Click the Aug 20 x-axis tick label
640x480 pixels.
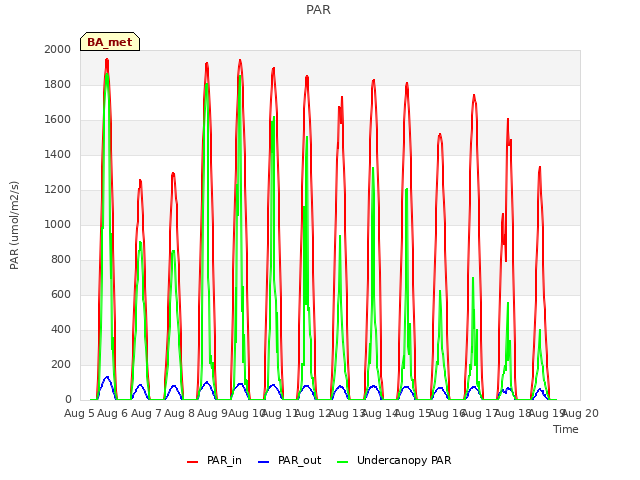tap(580, 413)
